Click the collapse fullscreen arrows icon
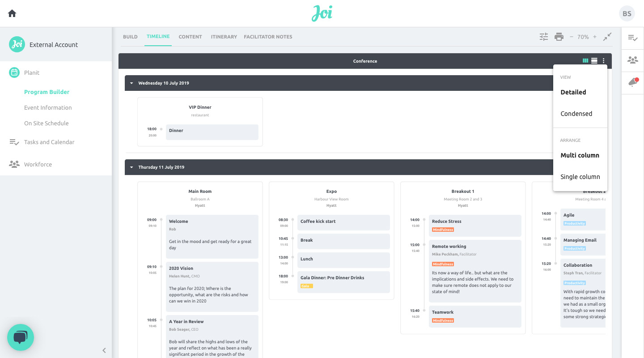 [607, 37]
